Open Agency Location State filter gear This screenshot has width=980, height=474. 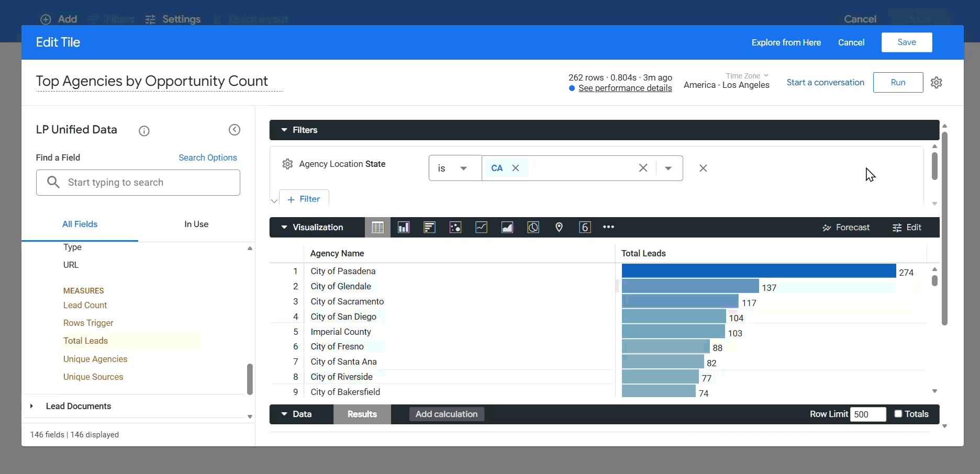(x=287, y=164)
